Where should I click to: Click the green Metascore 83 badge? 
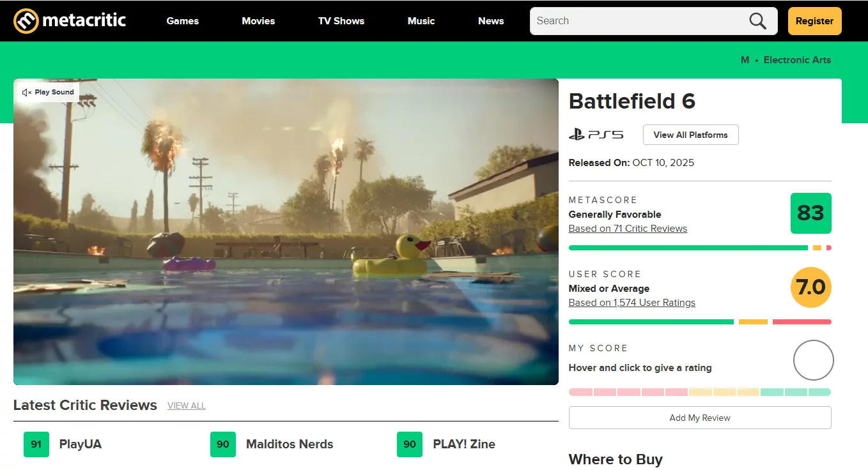(x=811, y=213)
